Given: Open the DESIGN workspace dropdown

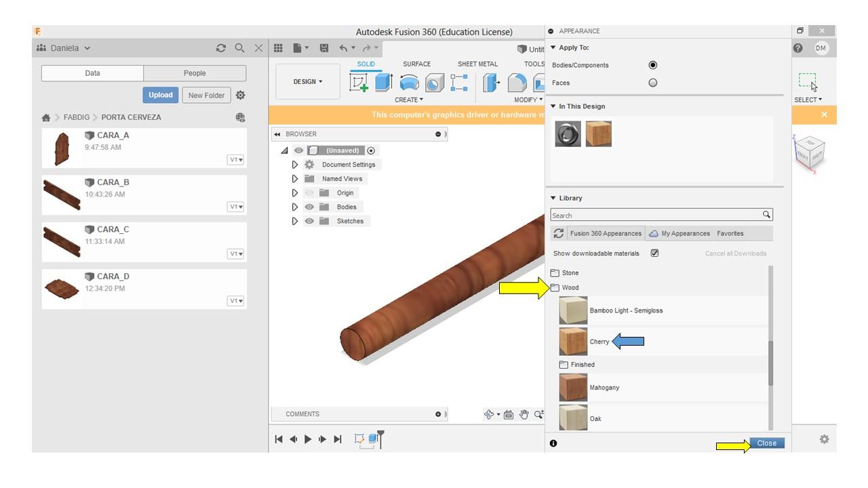Looking at the screenshot, I should click(308, 82).
